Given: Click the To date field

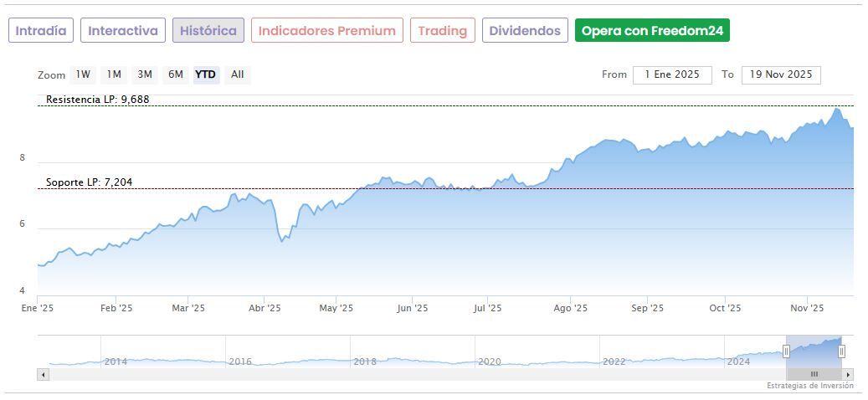Looking at the screenshot, I should tap(780, 74).
